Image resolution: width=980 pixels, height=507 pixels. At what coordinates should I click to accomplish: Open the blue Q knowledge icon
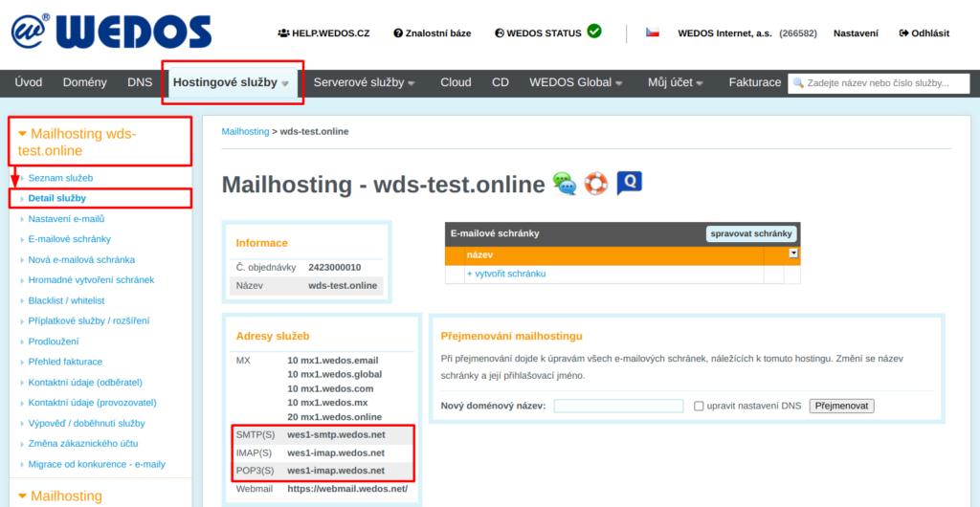(629, 183)
